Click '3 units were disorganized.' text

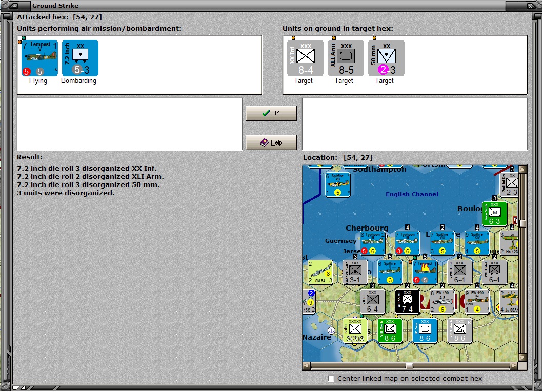66,193
